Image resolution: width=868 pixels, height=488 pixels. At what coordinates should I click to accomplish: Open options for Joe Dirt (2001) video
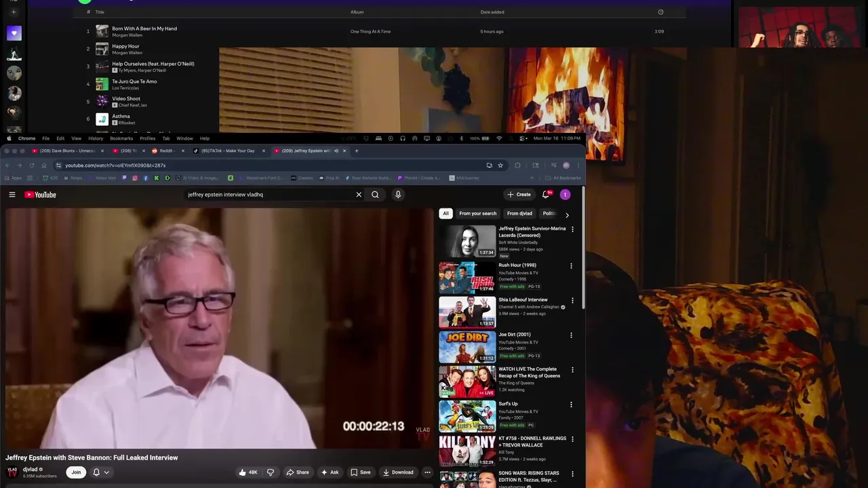pyautogui.click(x=571, y=335)
